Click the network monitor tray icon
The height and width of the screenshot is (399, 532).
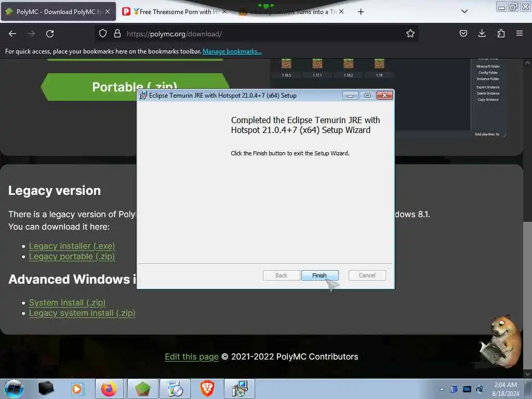click(x=467, y=389)
